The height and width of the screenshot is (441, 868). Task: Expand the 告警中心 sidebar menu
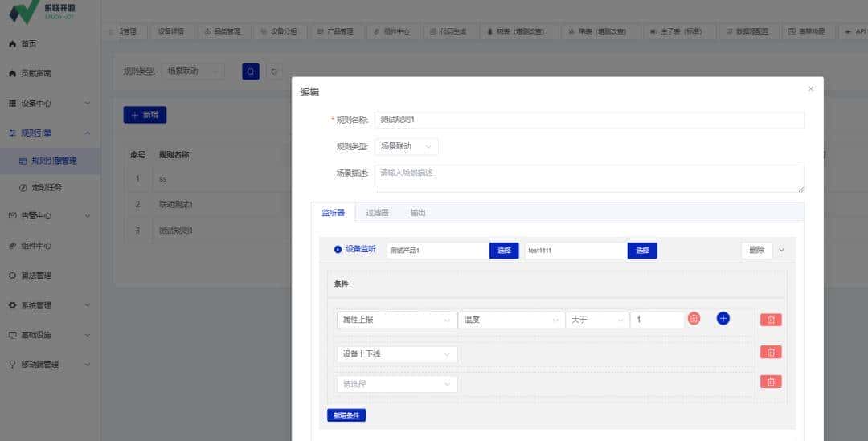[x=50, y=216]
